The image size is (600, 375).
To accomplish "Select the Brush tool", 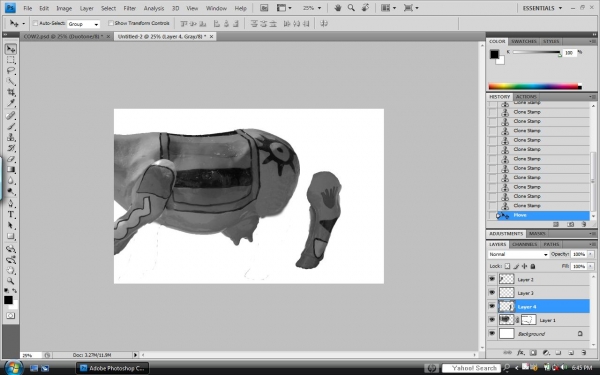I will (x=11, y=126).
